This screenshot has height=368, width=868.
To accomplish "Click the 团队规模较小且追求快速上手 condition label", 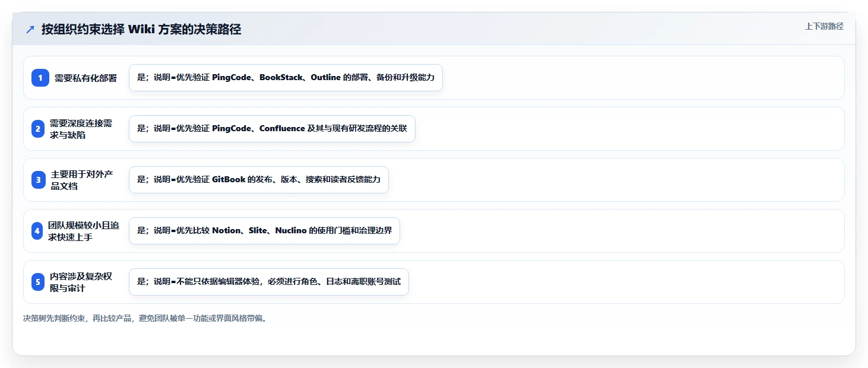I will [x=84, y=231].
